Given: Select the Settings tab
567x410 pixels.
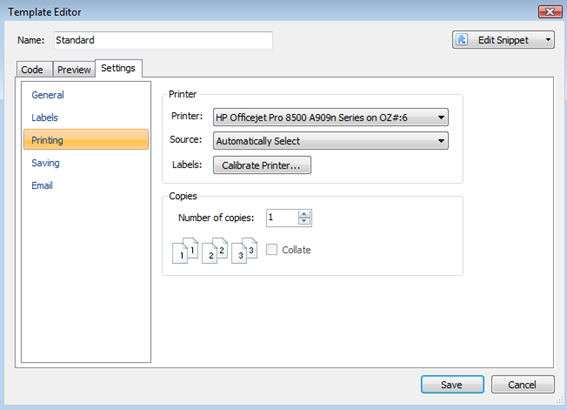Looking at the screenshot, I should click(x=118, y=68).
